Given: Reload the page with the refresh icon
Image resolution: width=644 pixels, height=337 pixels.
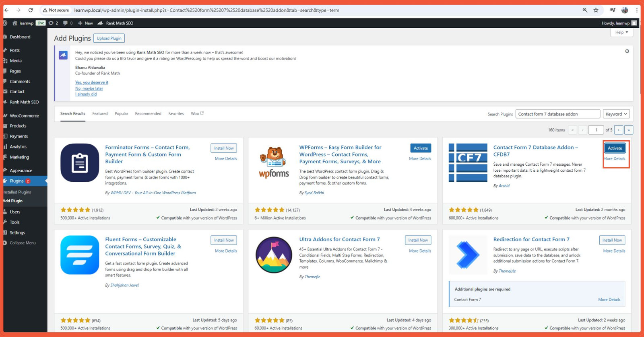Looking at the screenshot, I should point(31,10).
